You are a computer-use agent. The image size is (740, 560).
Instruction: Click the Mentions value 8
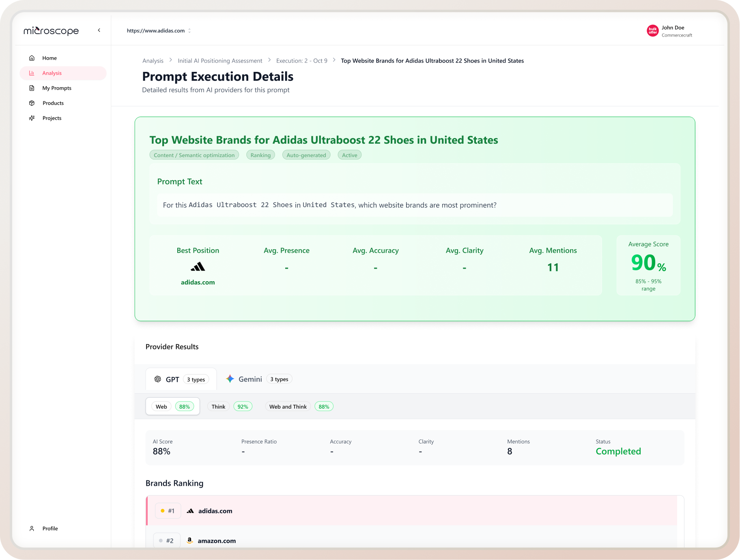point(510,451)
